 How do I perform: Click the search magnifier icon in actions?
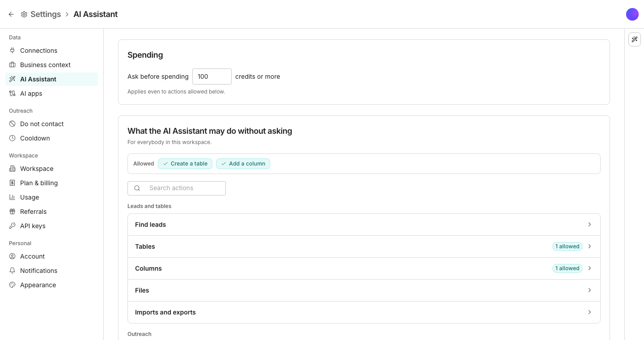[137, 188]
